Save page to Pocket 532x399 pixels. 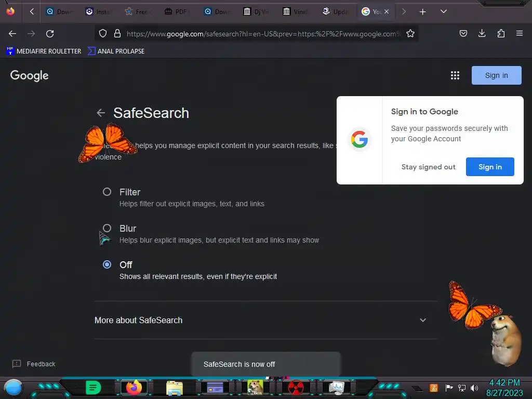(463, 33)
